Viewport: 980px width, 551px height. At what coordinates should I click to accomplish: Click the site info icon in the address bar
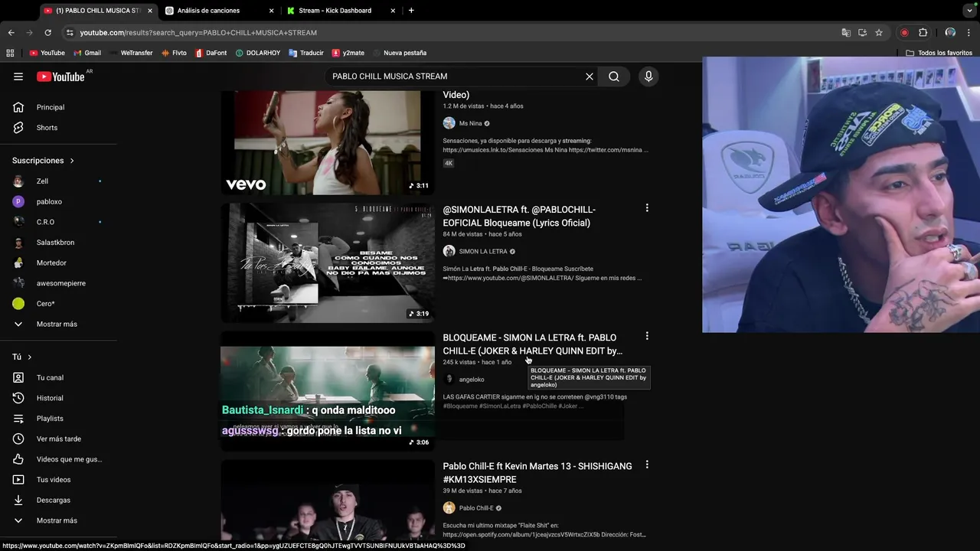70,33
